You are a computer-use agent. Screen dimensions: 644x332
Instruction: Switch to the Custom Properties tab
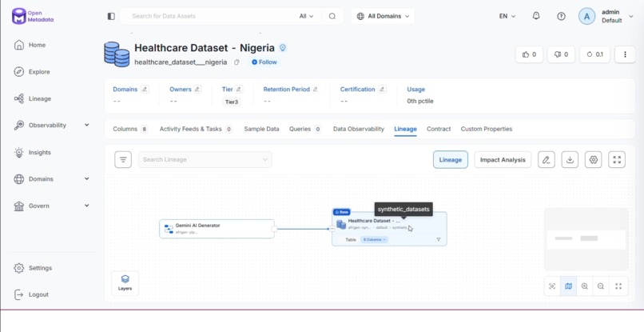(487, 129)
